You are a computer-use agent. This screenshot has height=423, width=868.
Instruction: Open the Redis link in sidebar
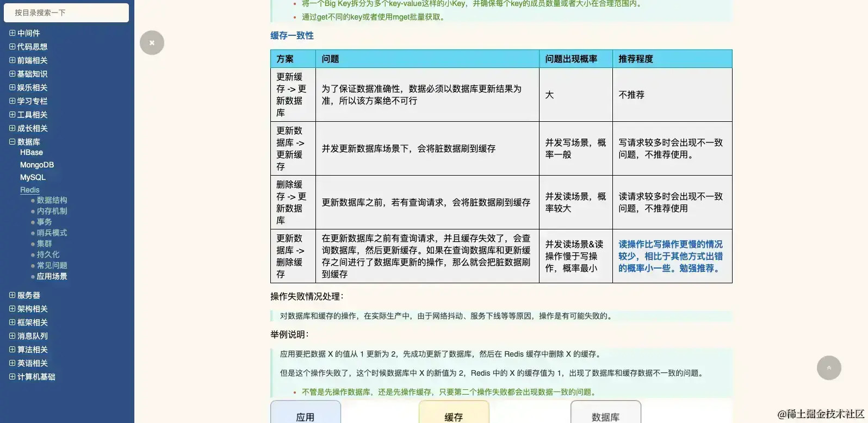pyautogui.click(x=30, y=190)
